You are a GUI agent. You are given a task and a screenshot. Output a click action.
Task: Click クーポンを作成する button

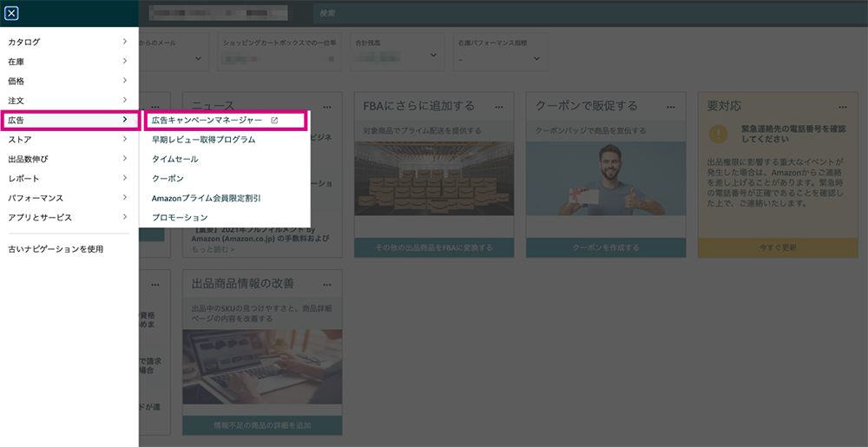606,247
